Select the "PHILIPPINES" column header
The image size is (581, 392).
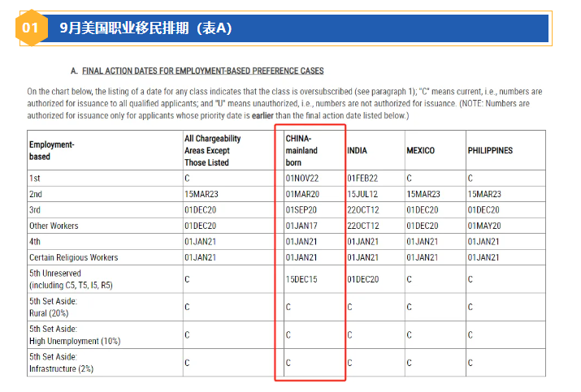490,151
